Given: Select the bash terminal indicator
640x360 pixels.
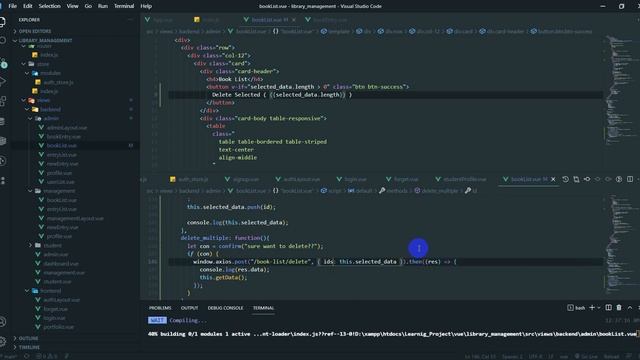Looking at the screenshot, I should pyautogui.click(x=576, y=308).
